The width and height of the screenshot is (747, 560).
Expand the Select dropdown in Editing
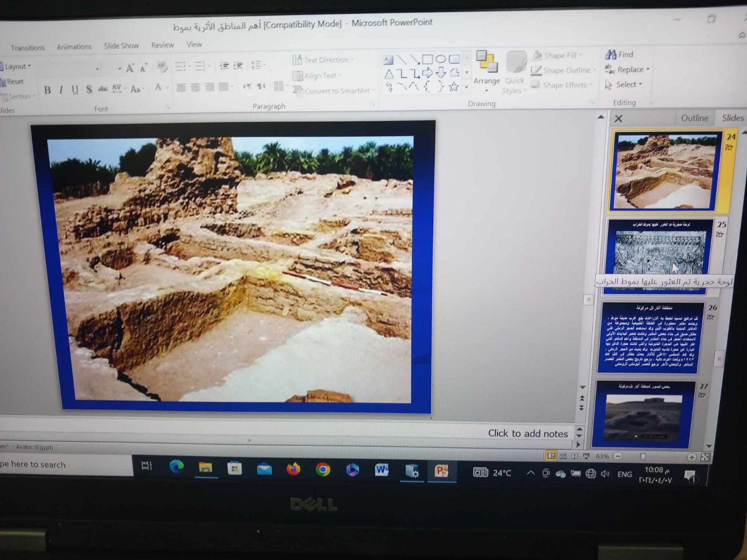(641, 84)
